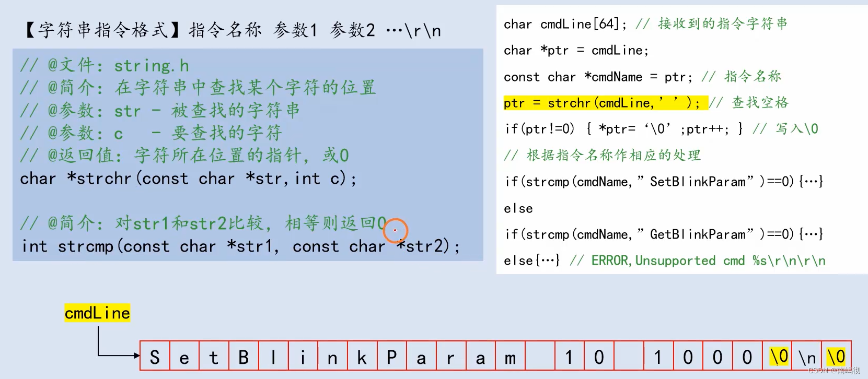Screen dimensions: 868x379
Task: Click the 'k' cell in the cmdLine array
Action: click(x=362, y=356)
